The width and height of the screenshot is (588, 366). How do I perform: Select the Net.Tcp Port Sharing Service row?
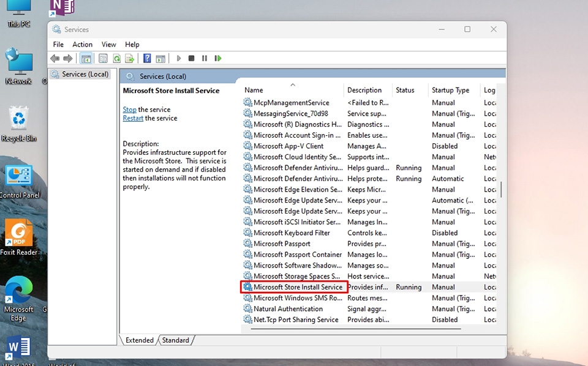tap(296, 319)
